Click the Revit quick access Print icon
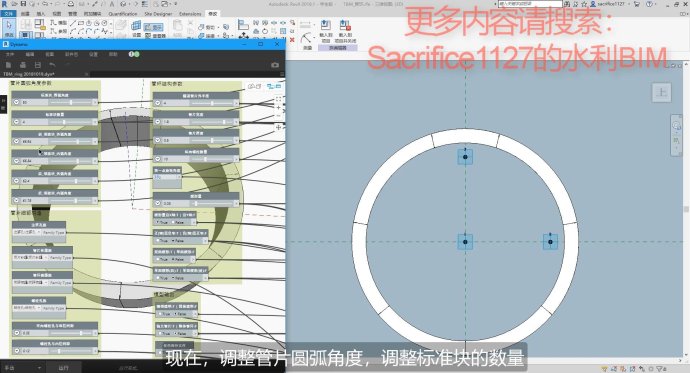This screenshot has height=373, width=690. 71,4
